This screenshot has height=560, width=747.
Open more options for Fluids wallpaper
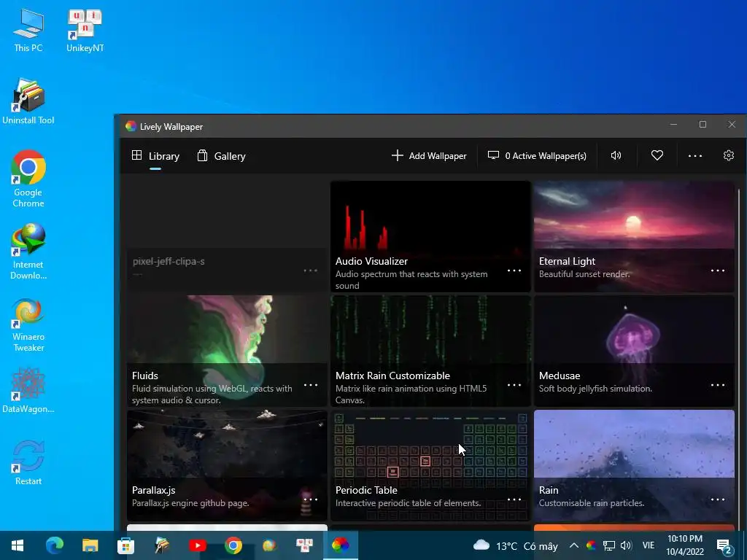[311, 385]
